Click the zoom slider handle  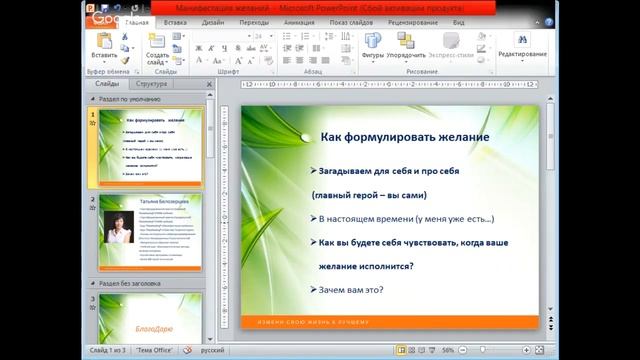coord(482,350)
